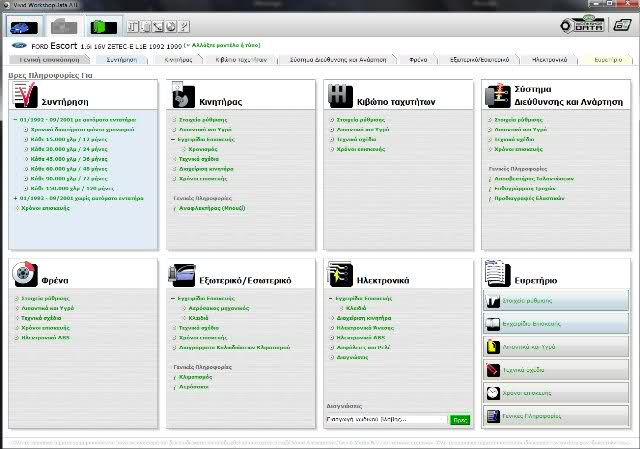Image resolution: width=640 pixels, height=449 pixels.
Task: Open the Ευρετήριο index document icon
Action: (x=496, y=273)
